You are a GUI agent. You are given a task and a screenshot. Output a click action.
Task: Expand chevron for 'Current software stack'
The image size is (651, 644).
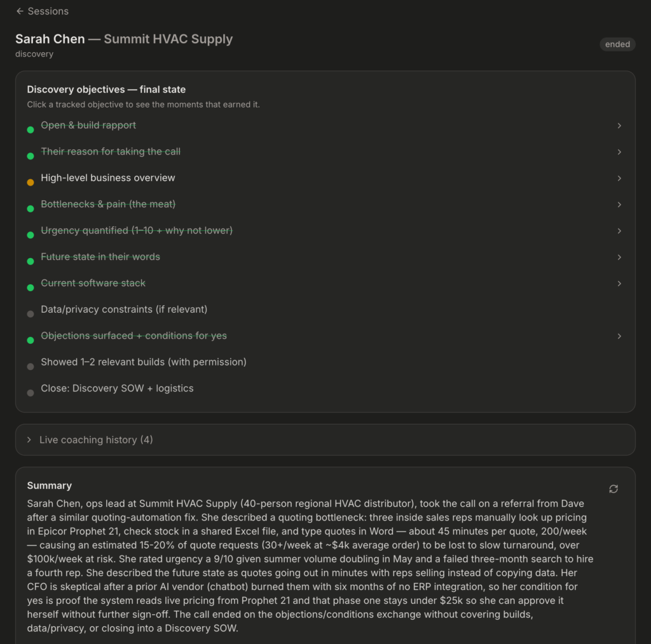(x=619, y=283)
